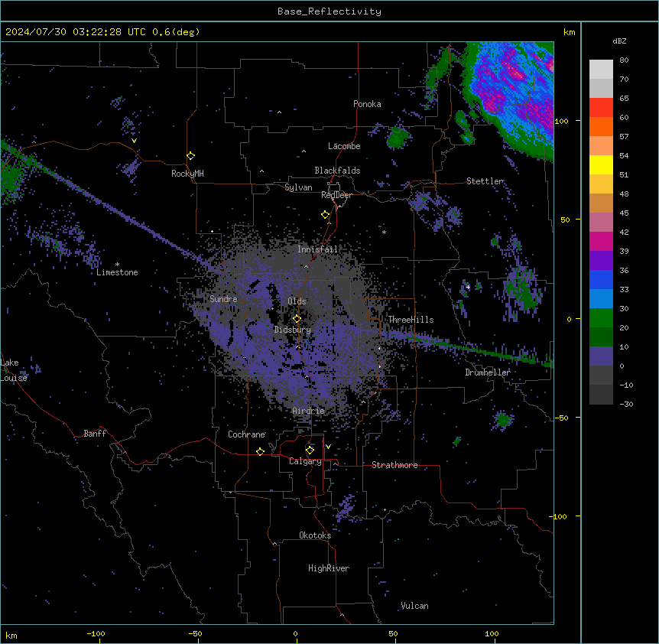The image size is (659, 644).
Task: Pick the red 65 dBZ legend swatch
Action: click(x=601, y=108)
